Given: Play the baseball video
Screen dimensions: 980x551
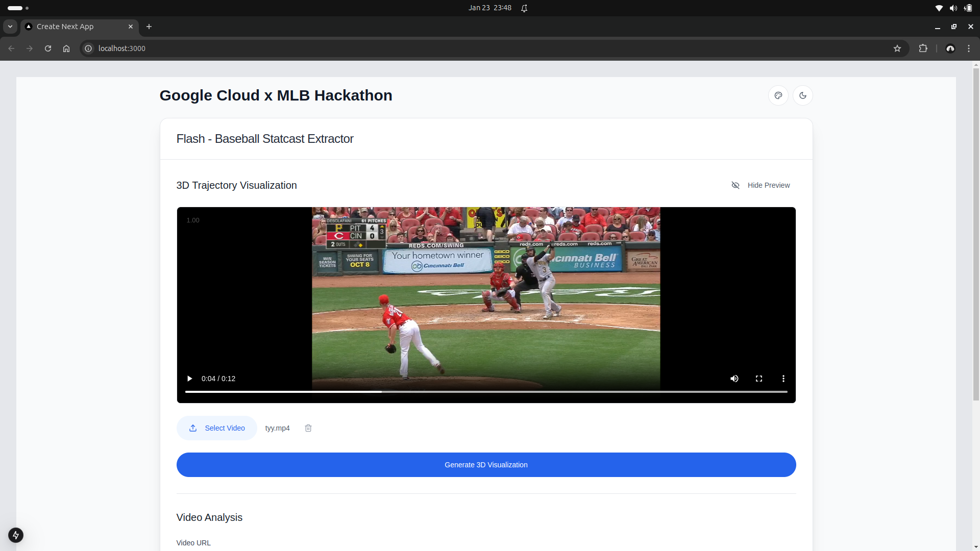Looking at the screenshot, I should click(x=189, y=379).
